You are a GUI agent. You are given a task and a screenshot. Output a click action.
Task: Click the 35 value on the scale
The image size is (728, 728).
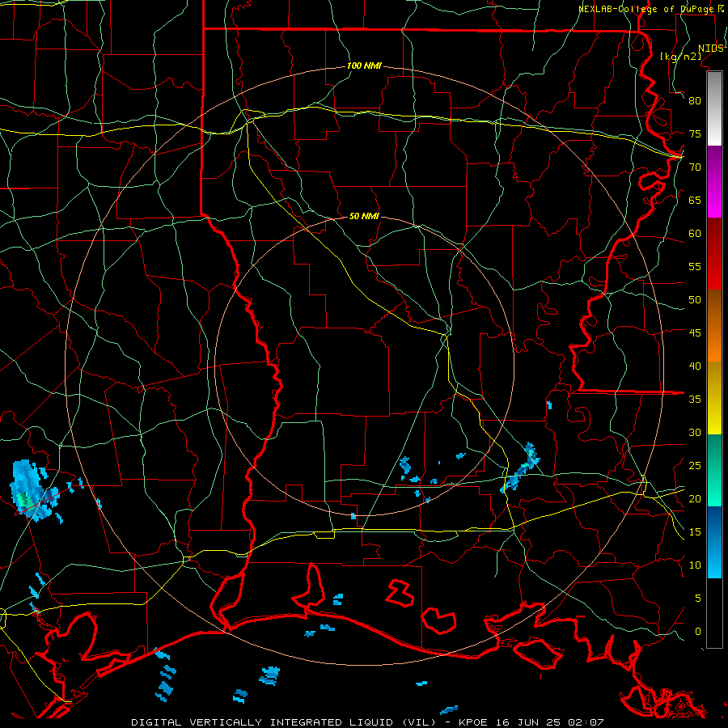(x=695, y=400)
